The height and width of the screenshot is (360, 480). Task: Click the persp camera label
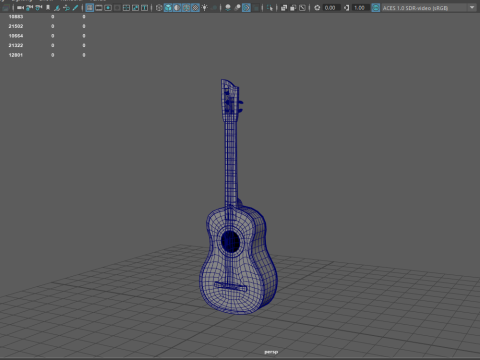[271, 352]
